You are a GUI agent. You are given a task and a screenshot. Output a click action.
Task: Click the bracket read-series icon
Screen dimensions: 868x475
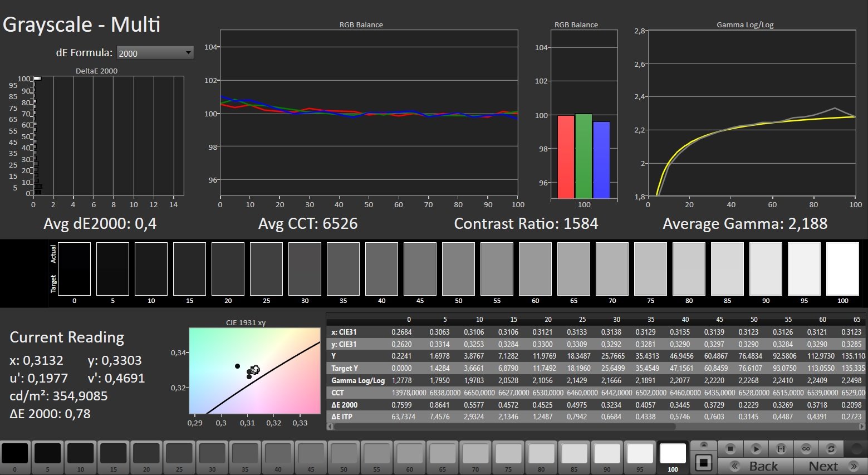(x=781, y=449)
